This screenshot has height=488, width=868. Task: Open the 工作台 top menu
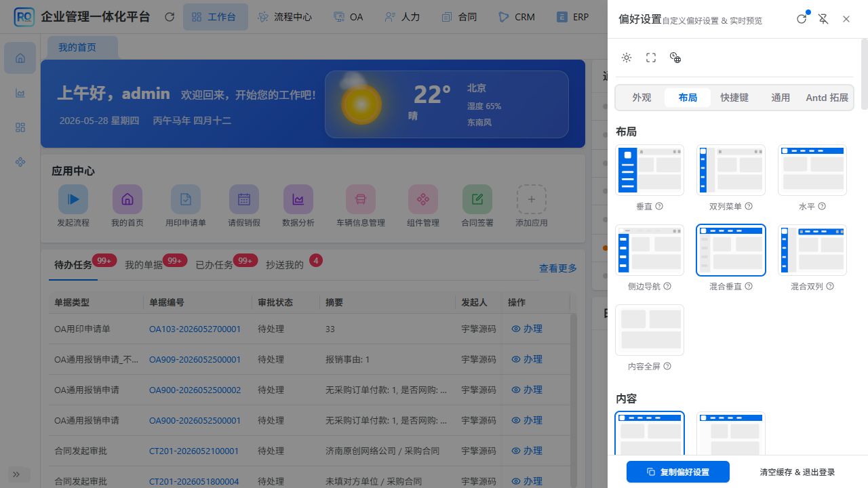tap(215, 17)
